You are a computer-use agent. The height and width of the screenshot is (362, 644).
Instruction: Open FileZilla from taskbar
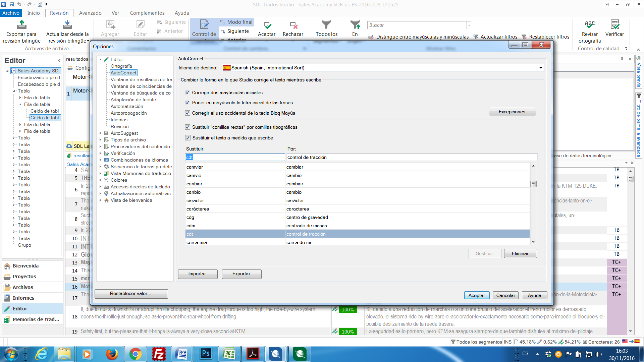[158, 354]
